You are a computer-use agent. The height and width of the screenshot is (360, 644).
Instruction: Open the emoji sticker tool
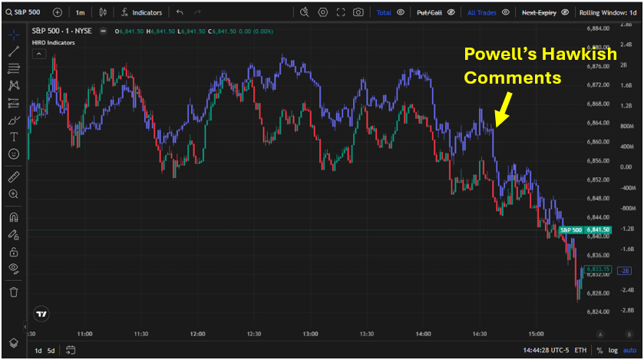(x=14, y=154)
